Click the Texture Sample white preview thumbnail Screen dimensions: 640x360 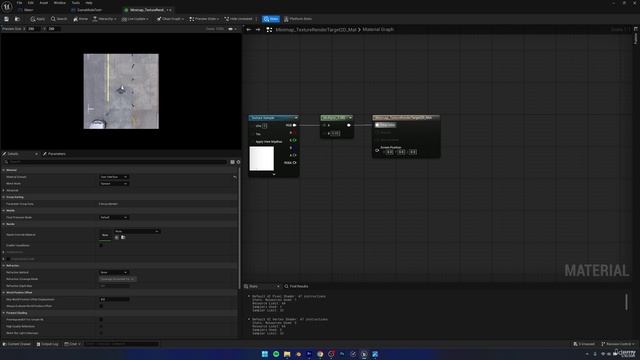pos(262,158)
